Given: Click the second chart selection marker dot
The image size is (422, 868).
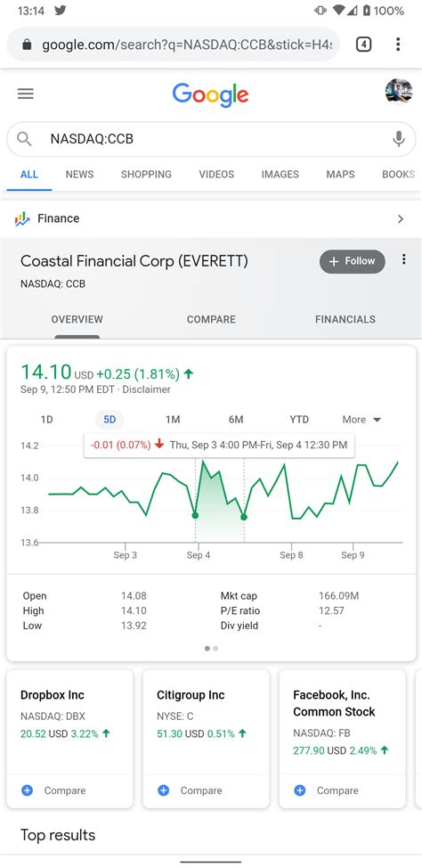Looking at the screenshot, I should (x=244, y=517).
